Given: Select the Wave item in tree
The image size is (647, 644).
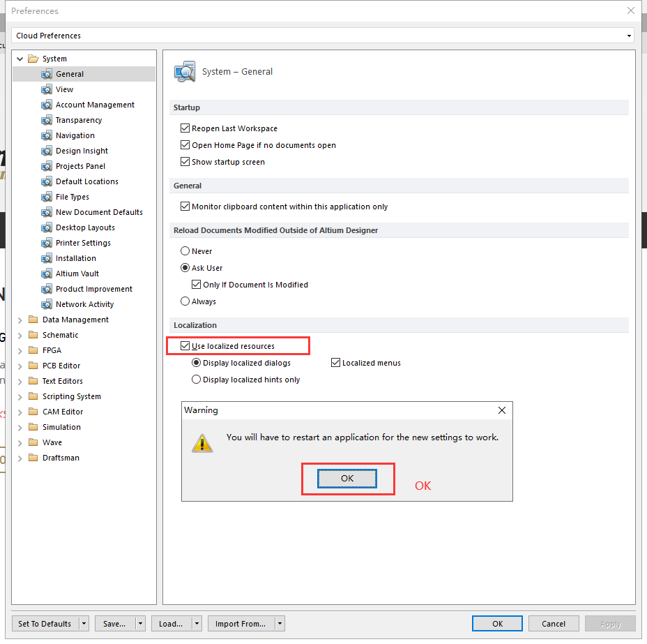Looking at the screenshot, I should coord(52,442).
